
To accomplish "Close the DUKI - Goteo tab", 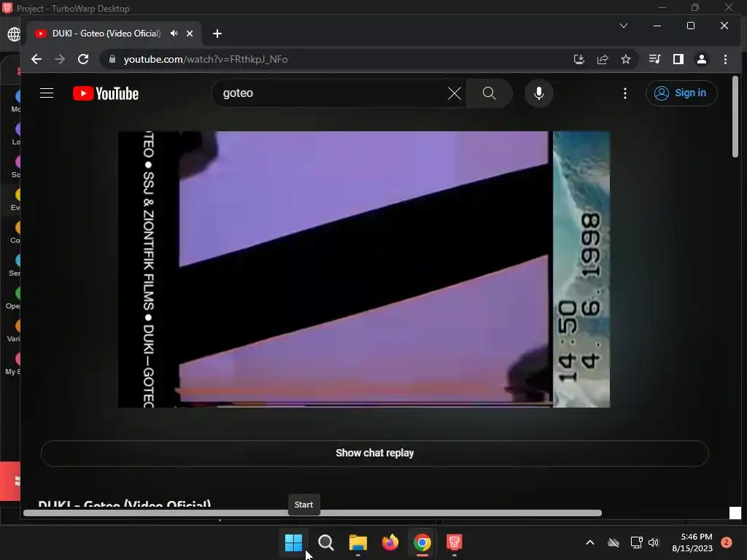I will [190, 34].
